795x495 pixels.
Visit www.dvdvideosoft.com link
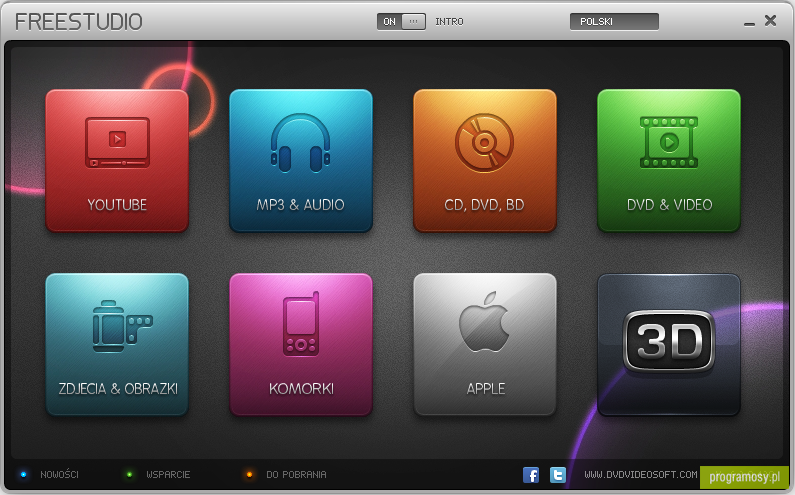point(641,475)
